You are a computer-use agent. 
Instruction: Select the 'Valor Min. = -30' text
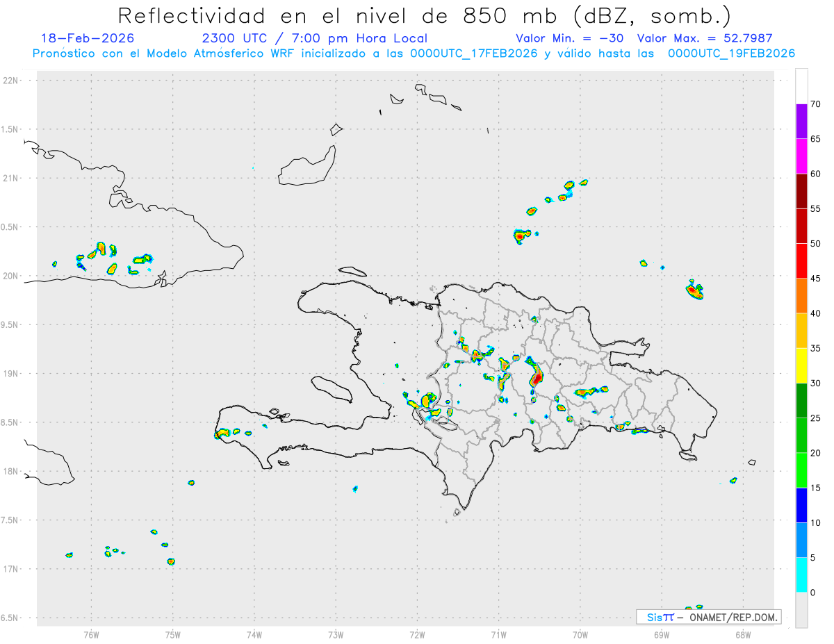[571, 38]
